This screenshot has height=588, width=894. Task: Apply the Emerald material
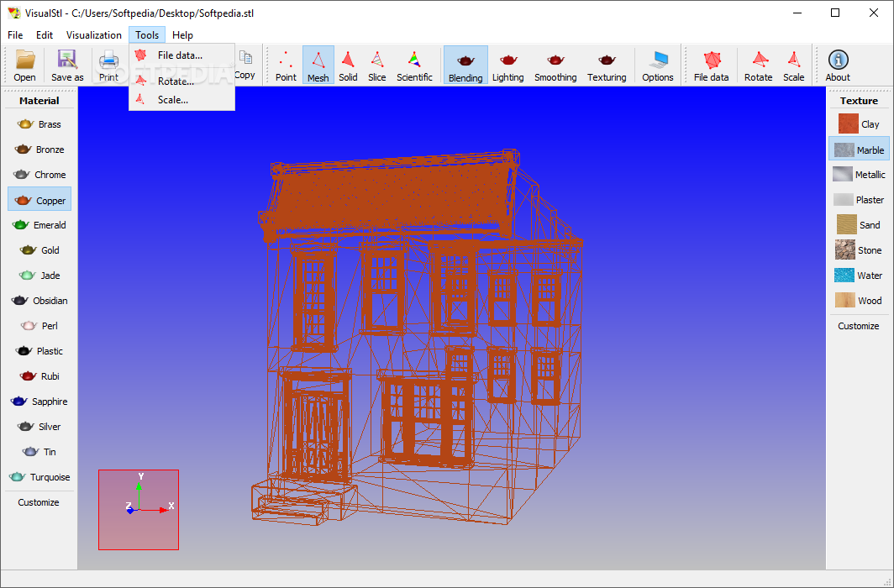(39, 225)
